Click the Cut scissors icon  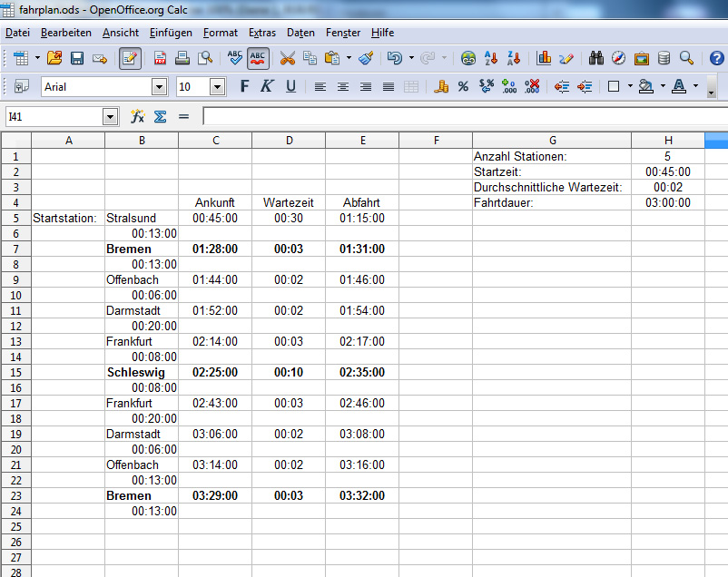[287, 58]
